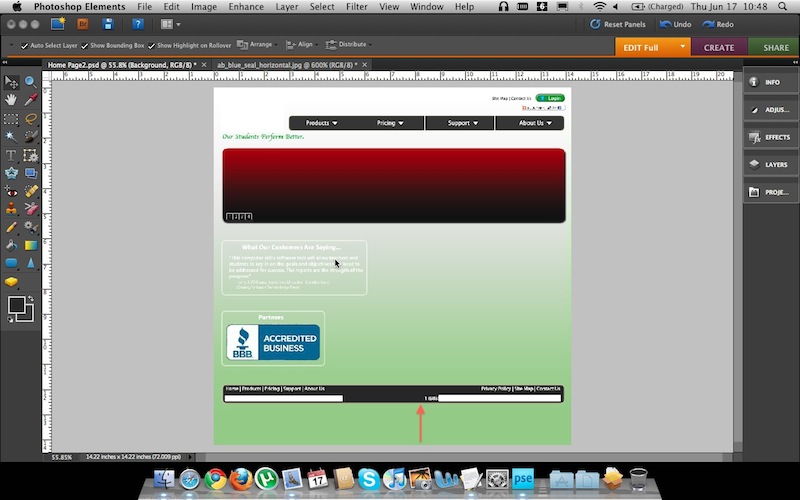Click the Save disk icon

pos(108,23)
